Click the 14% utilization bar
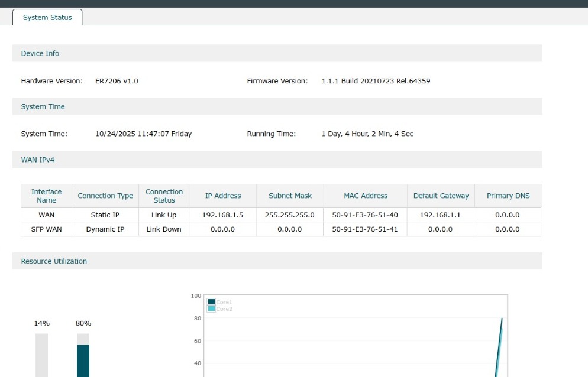This screenshot has height=377, width=588. 41,355
